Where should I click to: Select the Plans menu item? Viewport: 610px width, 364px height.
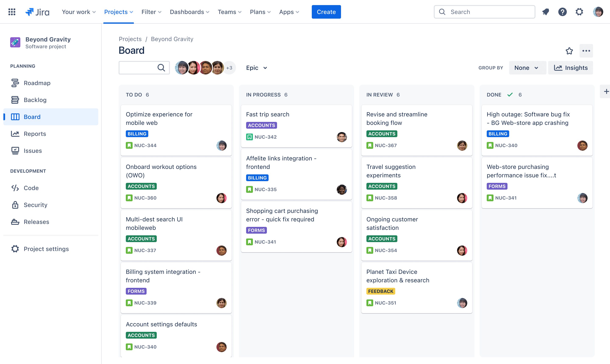click(x=260, y=12)
